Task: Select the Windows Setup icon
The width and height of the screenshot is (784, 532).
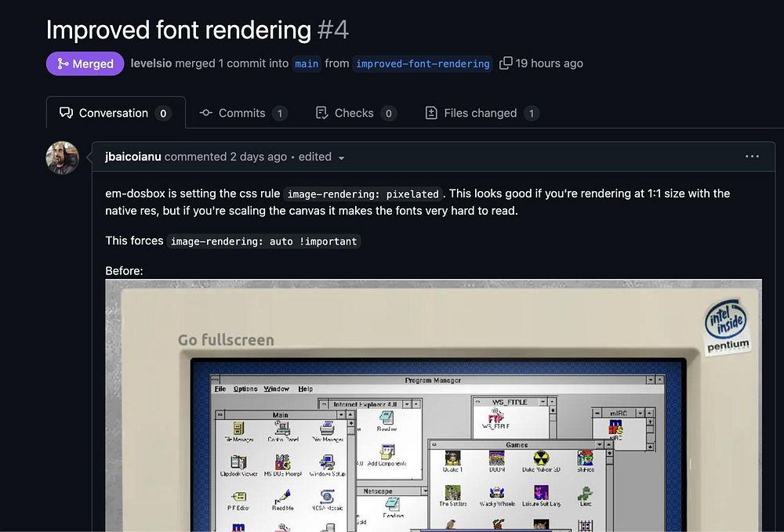Action: (x=327, y=466)
